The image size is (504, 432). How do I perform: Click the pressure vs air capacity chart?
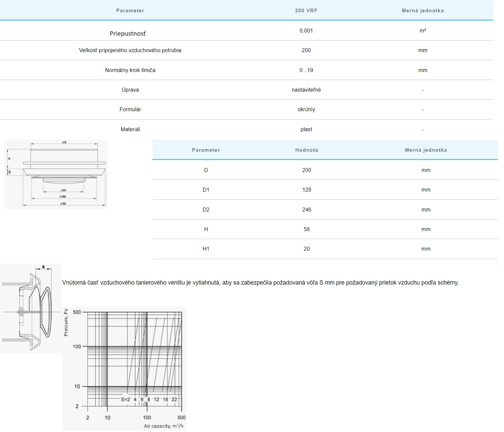(125, 369)
